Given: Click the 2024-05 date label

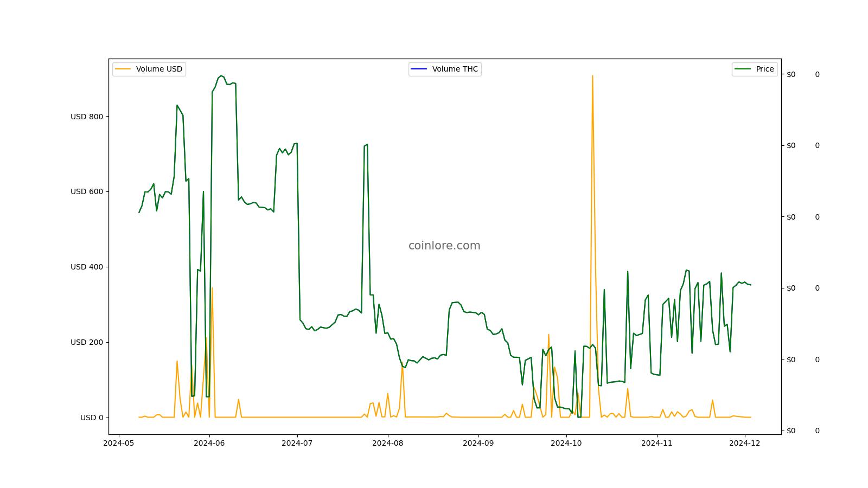Looking at the screenshot, I should click(118, 443).
